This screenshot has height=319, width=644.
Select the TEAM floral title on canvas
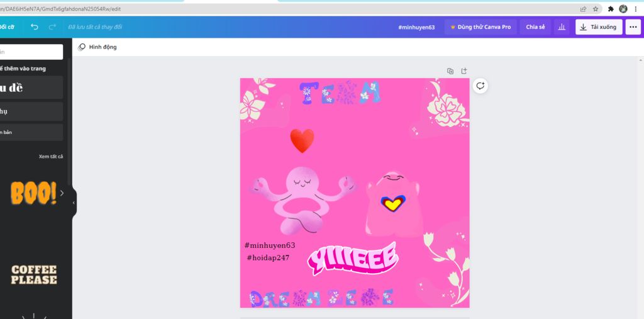[x=340, y=92]
